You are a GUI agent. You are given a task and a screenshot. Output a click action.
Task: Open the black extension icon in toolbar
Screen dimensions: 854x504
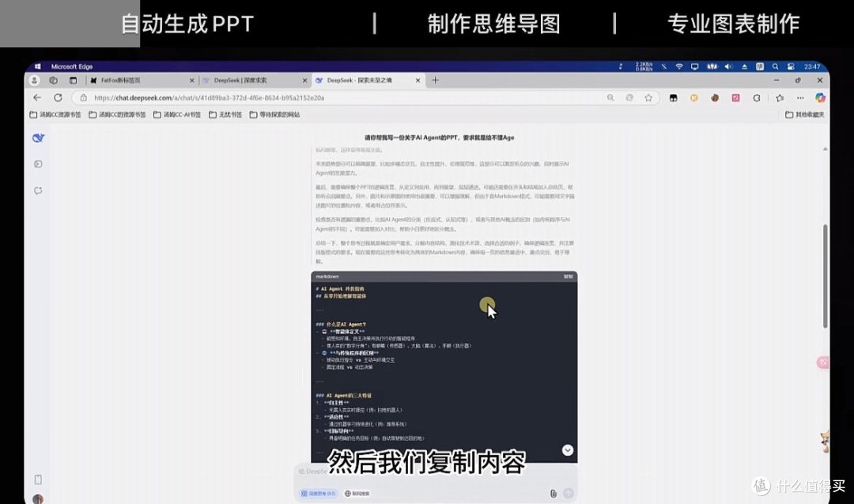[673, 98]
